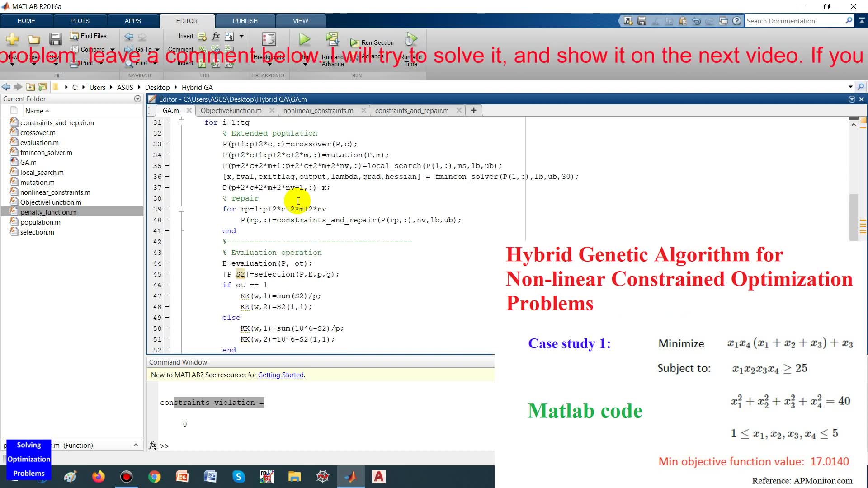Expand the Current Folder panel actions menu
868x488 pixels.
[x=137, y=99]
